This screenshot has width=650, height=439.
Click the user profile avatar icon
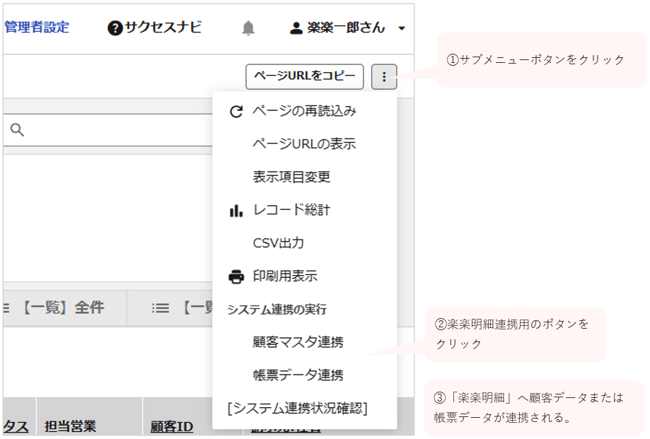tap(296, 28)
